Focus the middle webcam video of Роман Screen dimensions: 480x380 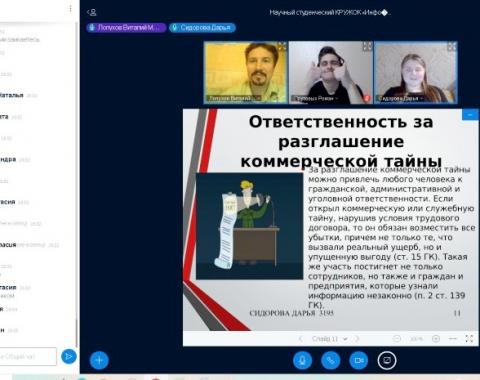coord(331,73)
